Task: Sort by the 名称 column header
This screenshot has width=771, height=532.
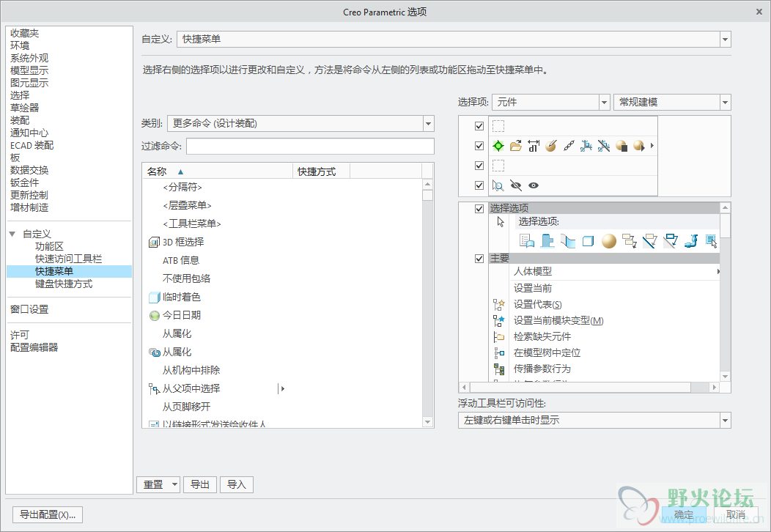Action: pyautogui.click(x=218, y=171)
